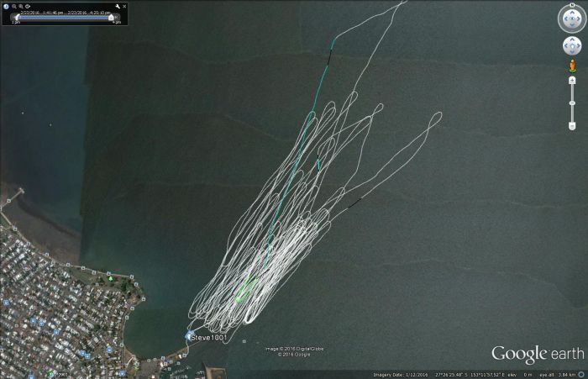
Task: Close the time slider panel
Action: point(125,6)
